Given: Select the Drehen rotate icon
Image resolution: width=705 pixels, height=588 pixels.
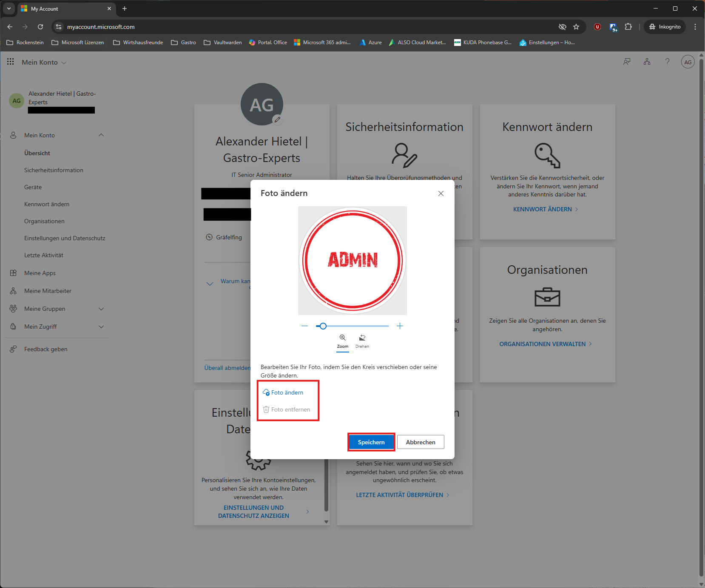Looking at the screenshot, I should point(362,338).
